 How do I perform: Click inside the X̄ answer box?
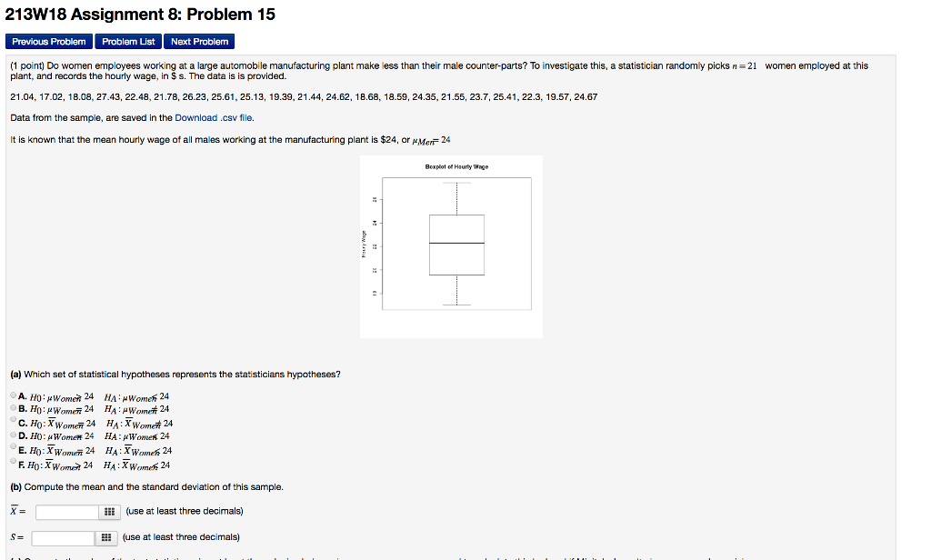[68, 511]
